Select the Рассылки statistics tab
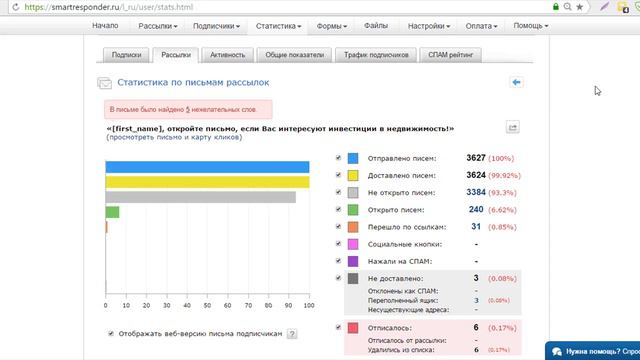The height and width of the screenshot is (360, 640). tap(176, 55)
